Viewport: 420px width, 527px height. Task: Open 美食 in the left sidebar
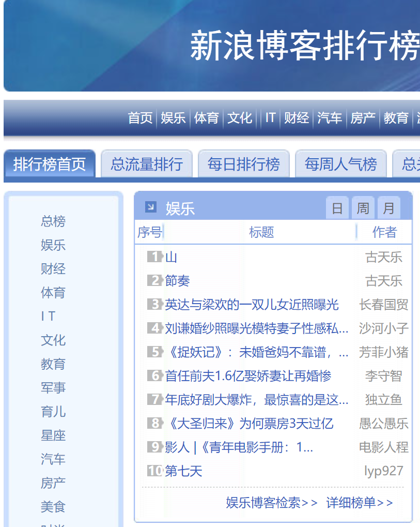[x=53, y=507]
